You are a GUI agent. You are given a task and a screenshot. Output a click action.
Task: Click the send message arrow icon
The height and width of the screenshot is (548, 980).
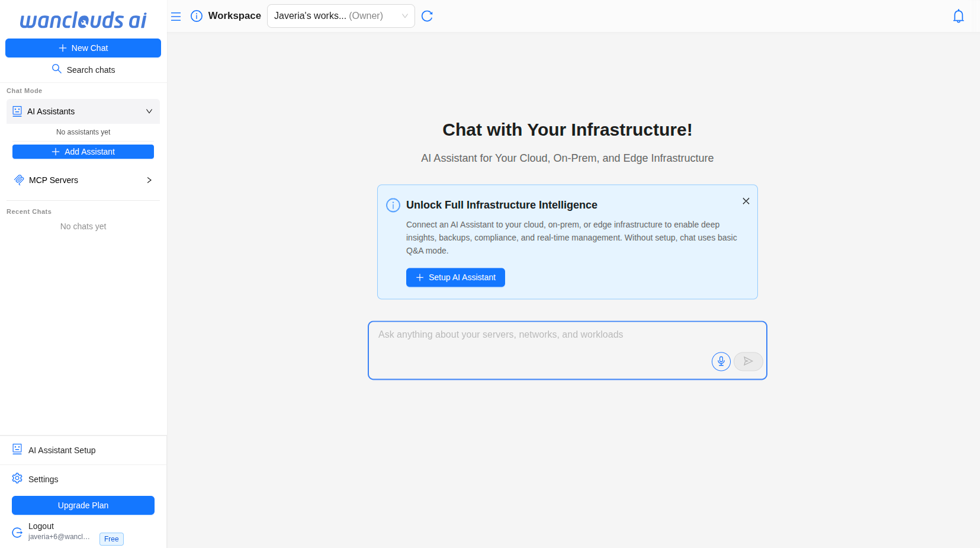748,361
